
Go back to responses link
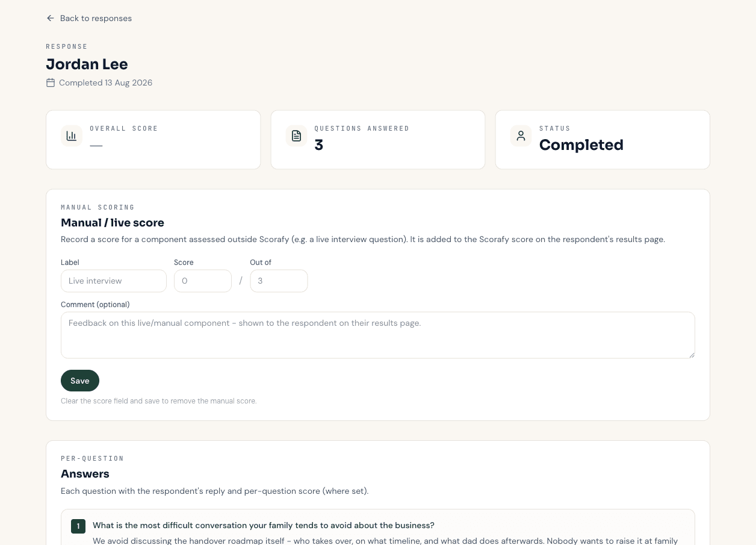pos(89,18)
